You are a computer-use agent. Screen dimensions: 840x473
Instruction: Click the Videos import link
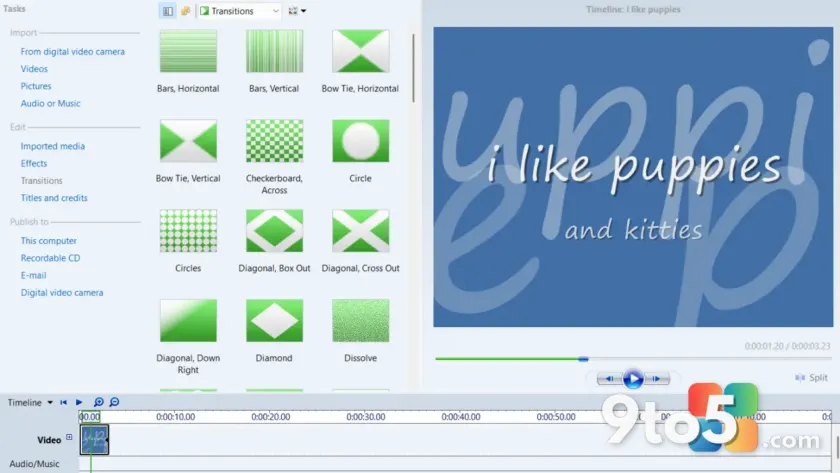(x=34, y=69)
